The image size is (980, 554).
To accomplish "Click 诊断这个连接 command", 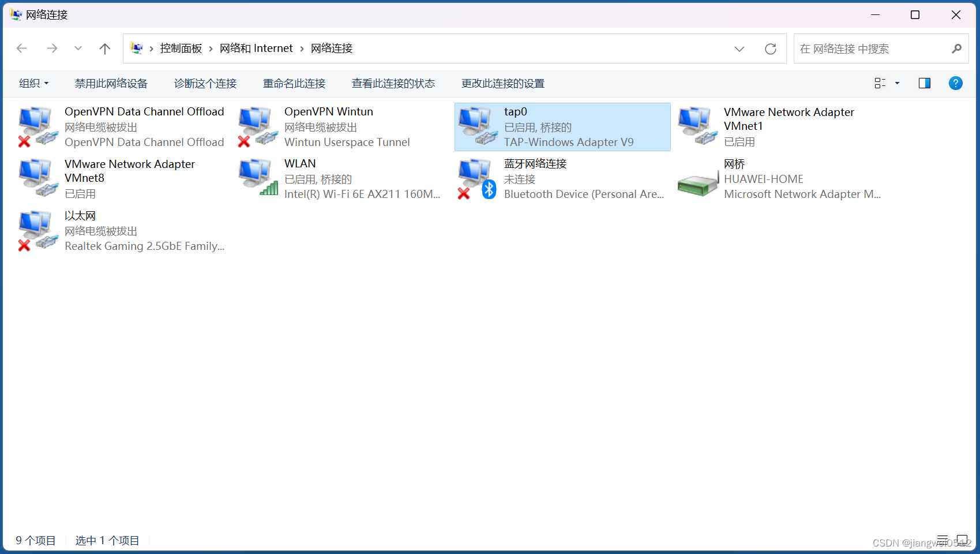I will coord(205,83).
